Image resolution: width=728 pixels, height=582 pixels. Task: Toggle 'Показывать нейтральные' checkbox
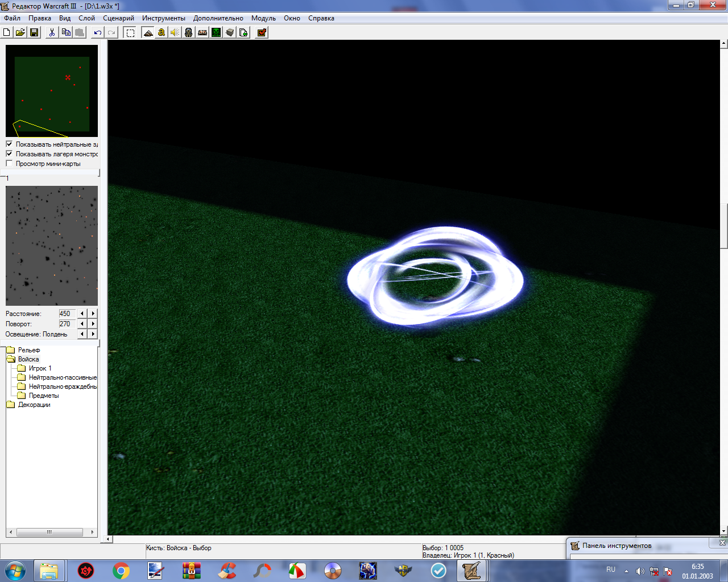(x=9, y=144)
